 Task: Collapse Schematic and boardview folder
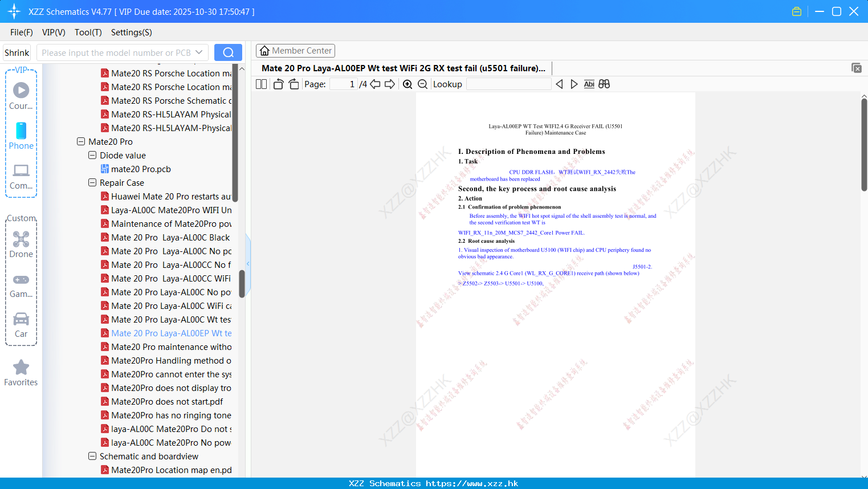click(92, 456)
